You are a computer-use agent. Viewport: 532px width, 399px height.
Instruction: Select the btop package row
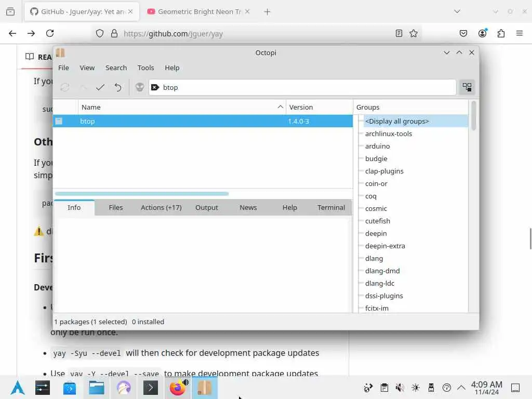click(x=203, y=121)
